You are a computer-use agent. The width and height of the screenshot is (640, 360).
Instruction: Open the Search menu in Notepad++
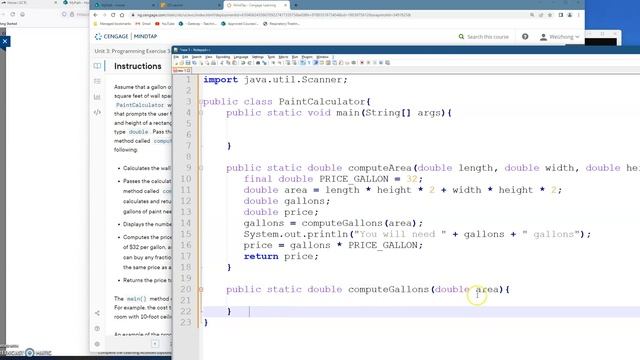click(197, 57)
